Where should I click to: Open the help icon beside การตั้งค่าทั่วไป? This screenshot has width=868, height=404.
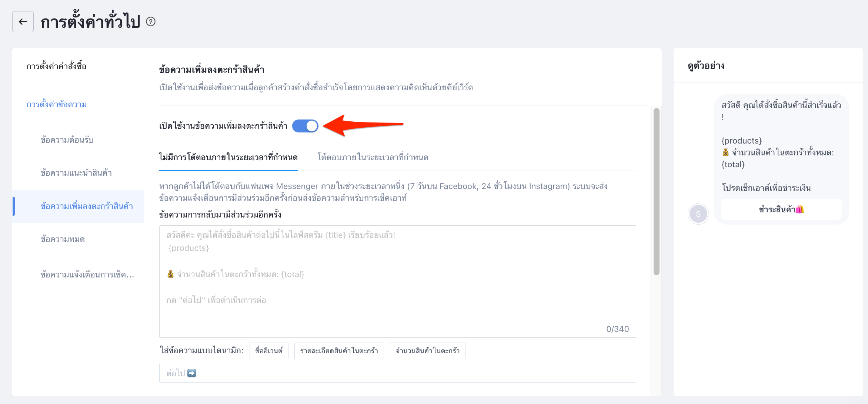pos(151,22)
